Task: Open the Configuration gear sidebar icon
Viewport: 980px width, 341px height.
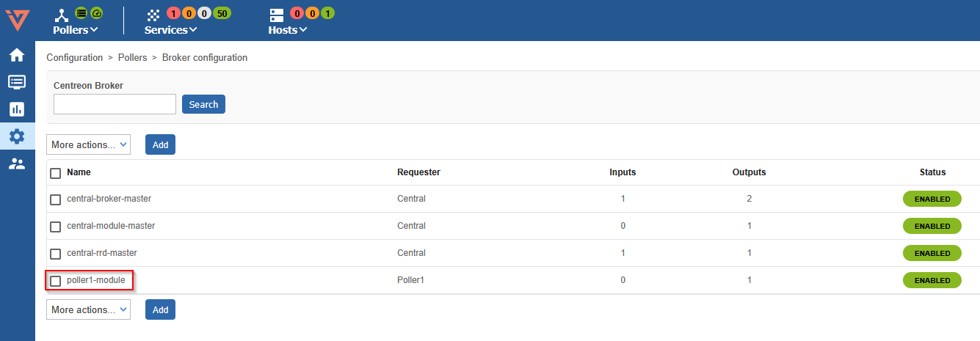Action: 16,136
